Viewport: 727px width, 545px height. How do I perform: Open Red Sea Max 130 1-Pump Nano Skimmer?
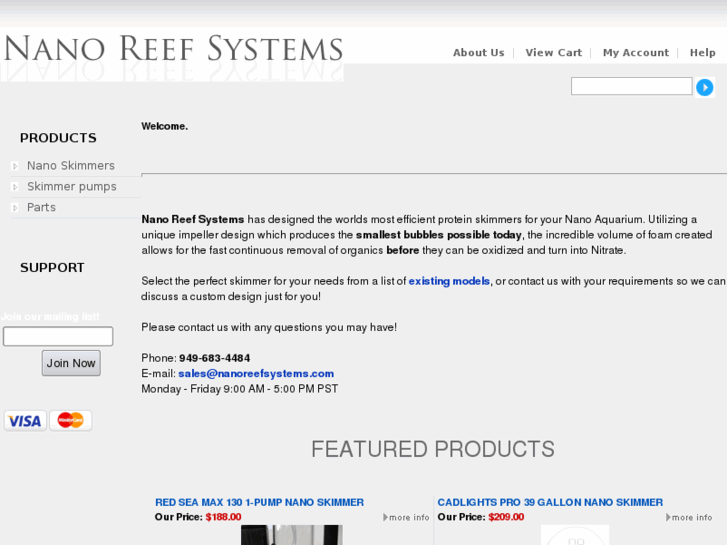[259, 502]
